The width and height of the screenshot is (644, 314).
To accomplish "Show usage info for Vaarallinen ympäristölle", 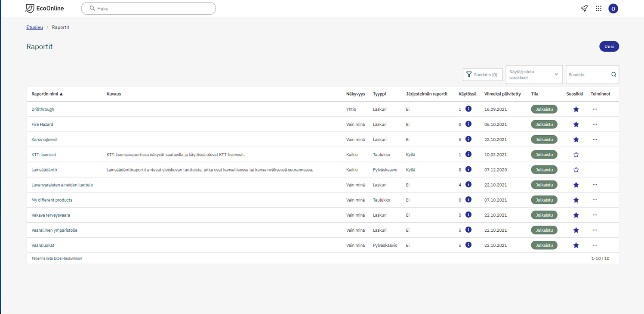I will (x=468, y=230).
